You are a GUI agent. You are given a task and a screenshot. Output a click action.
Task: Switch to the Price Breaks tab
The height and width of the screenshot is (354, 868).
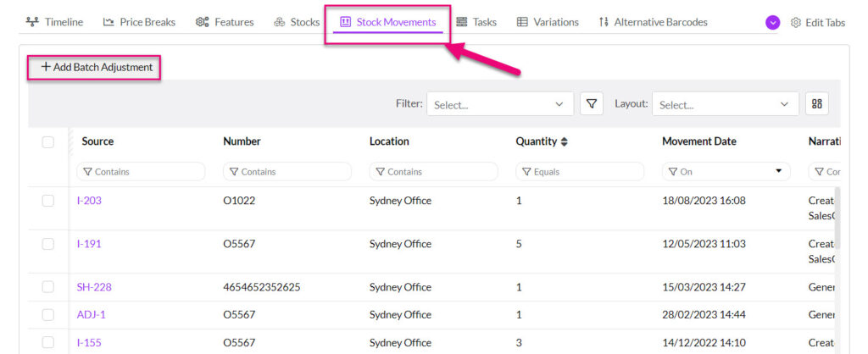139,22
